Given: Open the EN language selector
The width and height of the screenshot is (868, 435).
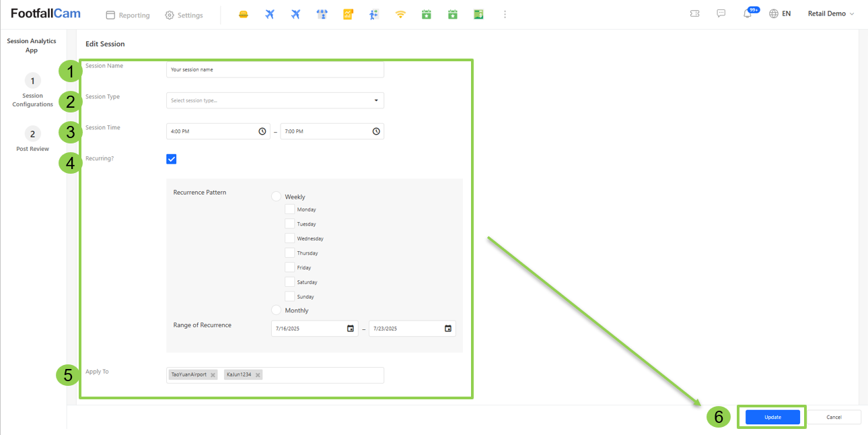Looking at the screenshot, I should [780, 14].
